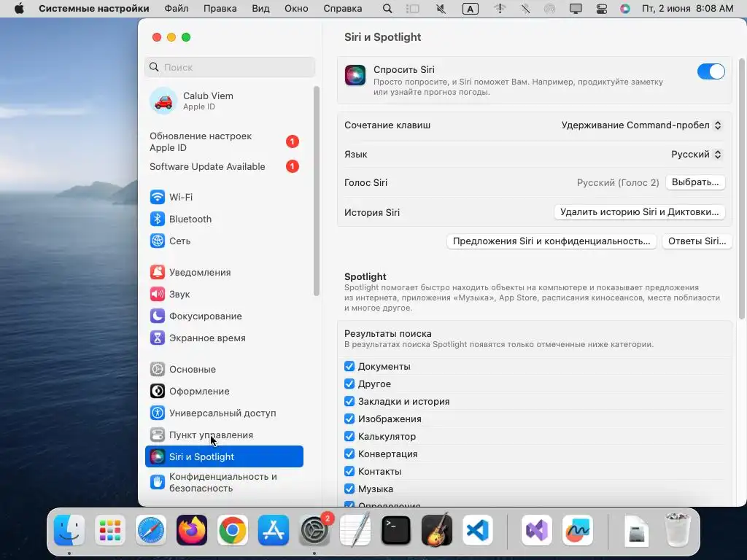Turn off Спросить Siri switch
Image resolution: width=747 pixels, height=560 pixels.
pyautogui.click(x=711, y=71)
